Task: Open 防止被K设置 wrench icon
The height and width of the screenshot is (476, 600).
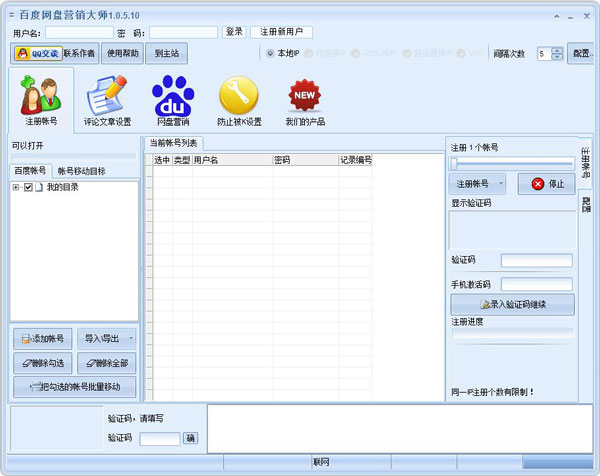Action: point(239,101)
